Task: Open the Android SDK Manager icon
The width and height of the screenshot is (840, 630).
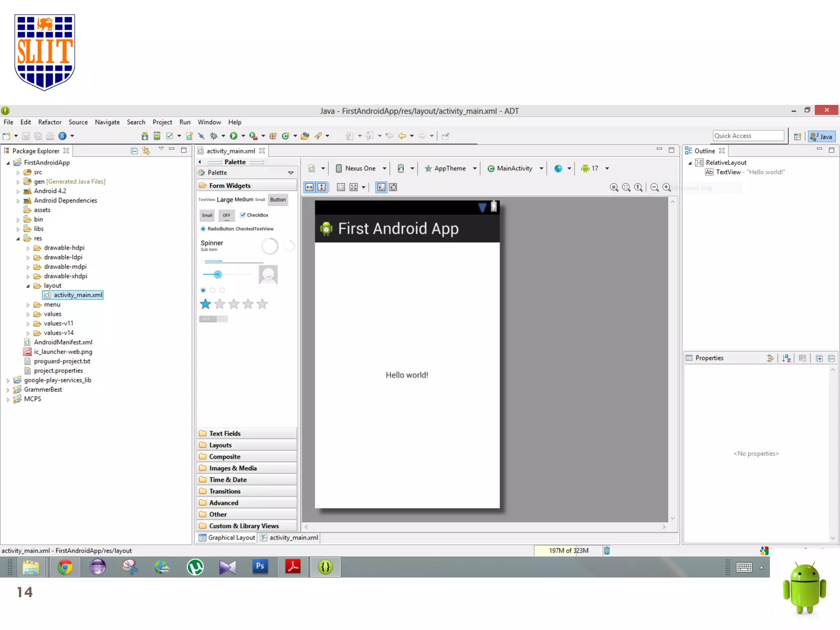Action: click(x=144, y=136)
